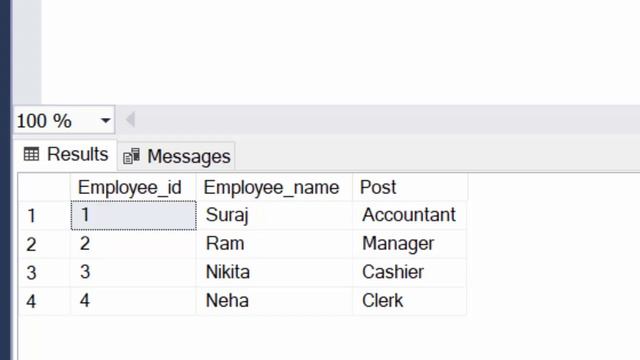640x360 pixels.
Task: Select the row header numbered 4
Action: click(x=44, y=301)
